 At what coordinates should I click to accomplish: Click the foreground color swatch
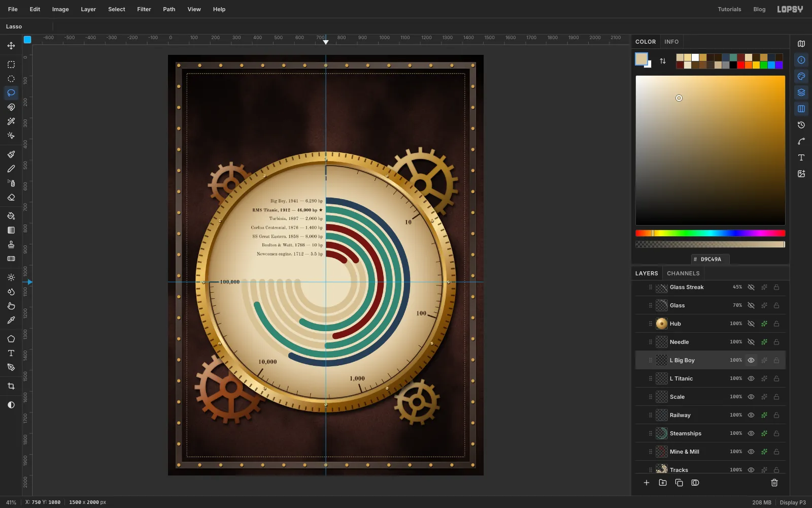click(641, 59)
